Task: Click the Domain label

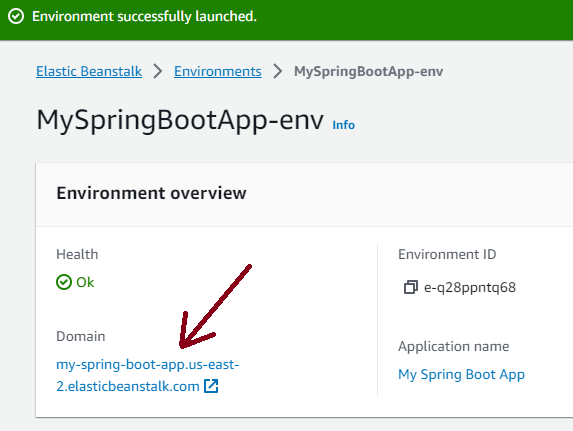Action: 80,336
